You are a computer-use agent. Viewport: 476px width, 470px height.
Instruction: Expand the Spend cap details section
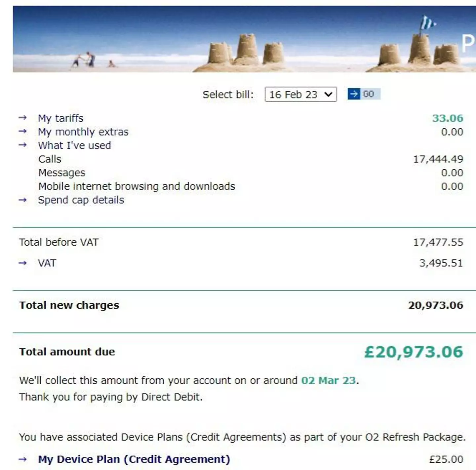81,200
